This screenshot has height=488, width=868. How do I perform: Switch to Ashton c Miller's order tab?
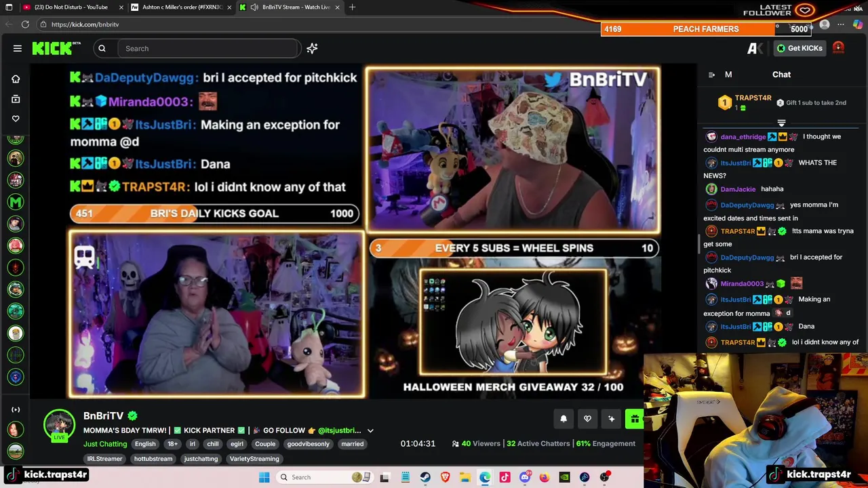[182, 7]
